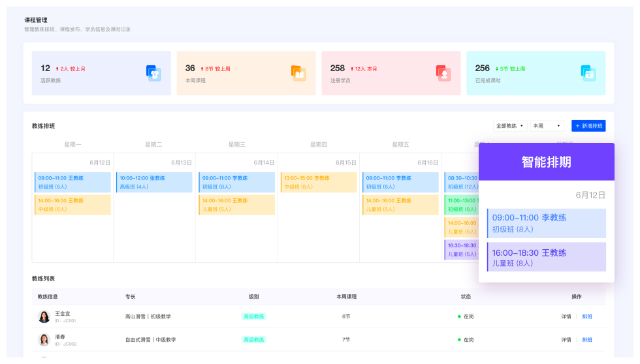This screenshot has width=640, height=364.
Task: Open the 全部教练 coach filter dropdown
Action: click(510, 126)
